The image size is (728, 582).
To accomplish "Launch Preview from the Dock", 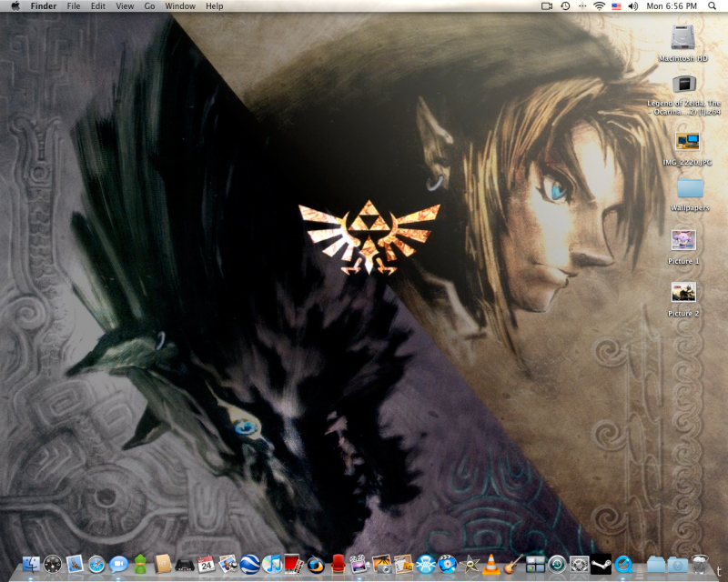I will [x=228, y=565].
